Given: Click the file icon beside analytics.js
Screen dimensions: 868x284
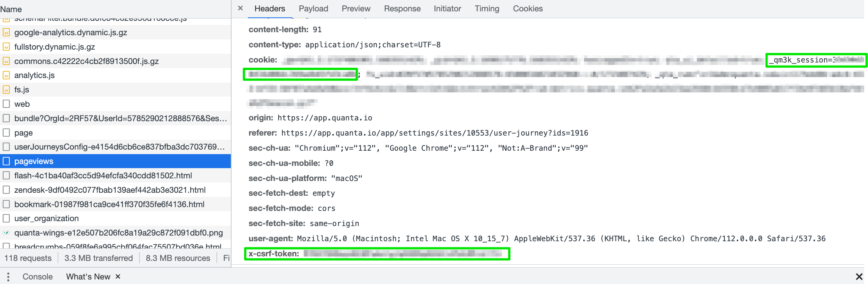Looking at the screenshot, I should click(6, 75).
